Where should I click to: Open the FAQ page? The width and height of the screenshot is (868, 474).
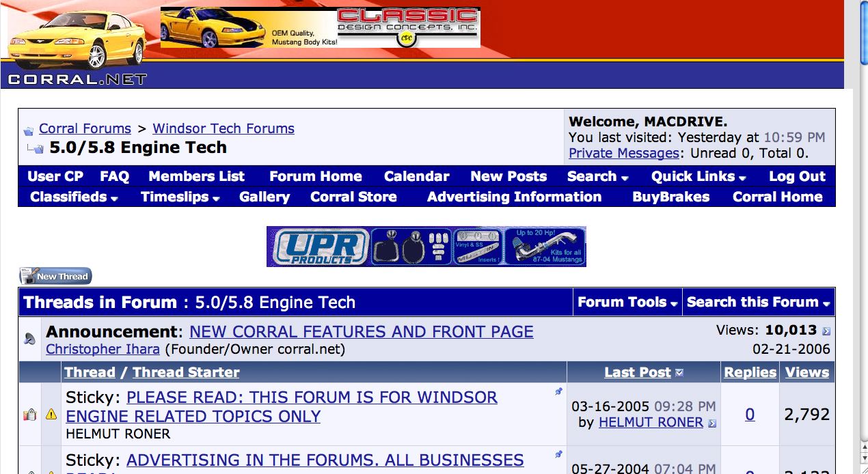114,176
